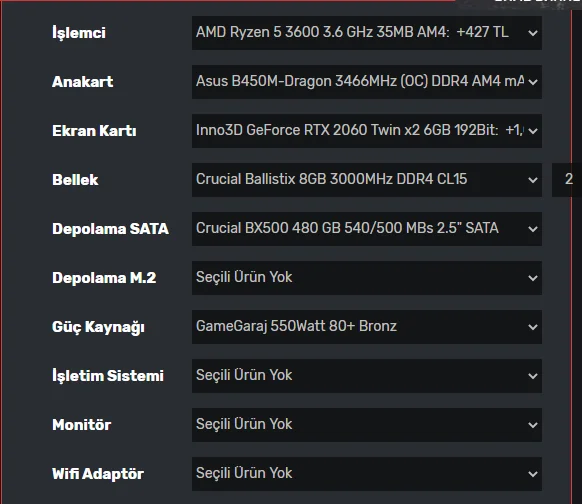This screenshot has width=582, height=504.
Task: Click the chevron arrow on Bellek row
Action: (x=533, y=180)
